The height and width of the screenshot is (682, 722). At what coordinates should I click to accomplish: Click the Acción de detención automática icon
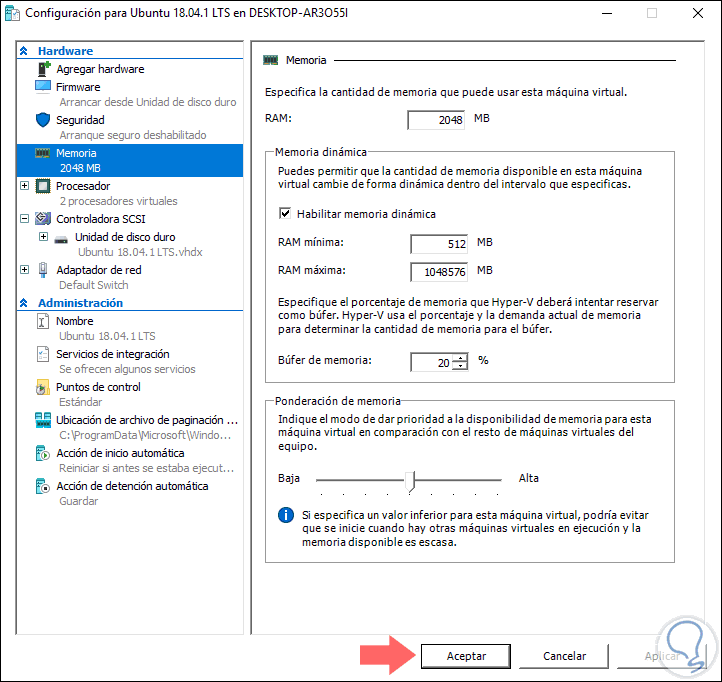coord(42,486)
